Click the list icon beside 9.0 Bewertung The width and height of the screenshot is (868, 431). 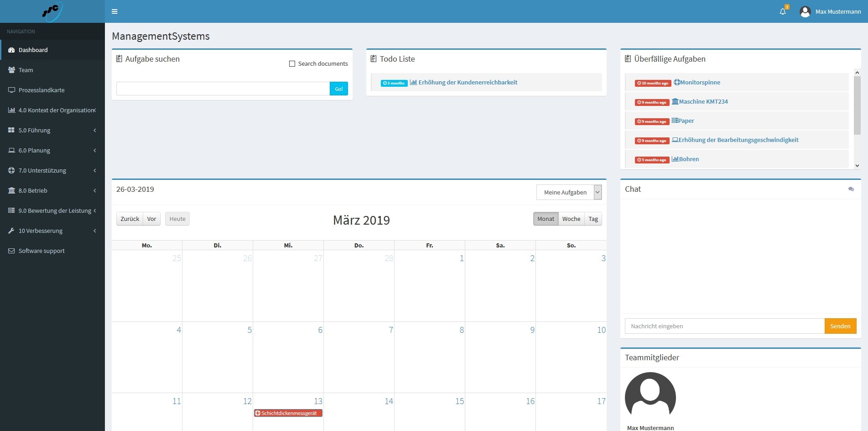coord(11,210)
